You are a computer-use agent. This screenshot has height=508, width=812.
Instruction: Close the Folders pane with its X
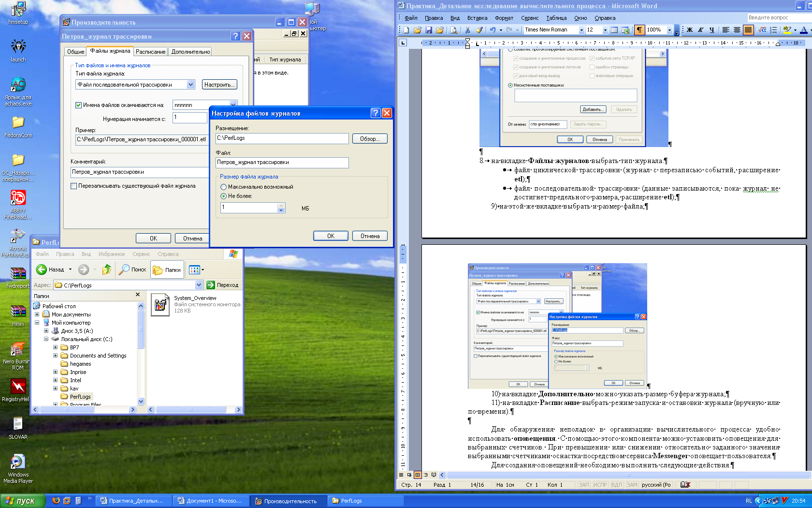point(138,295)
